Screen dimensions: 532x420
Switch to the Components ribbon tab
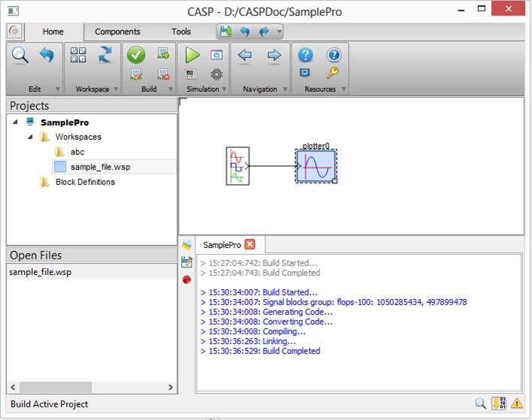(117, 32)
